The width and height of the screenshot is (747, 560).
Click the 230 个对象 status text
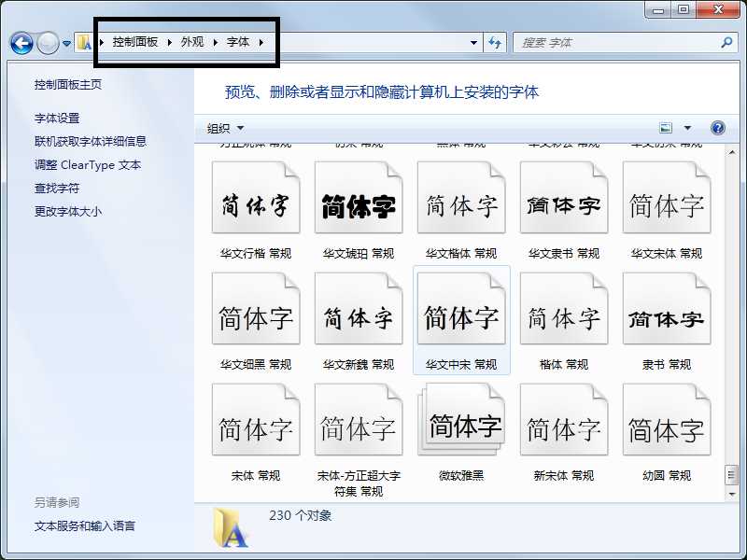(300, 516)
